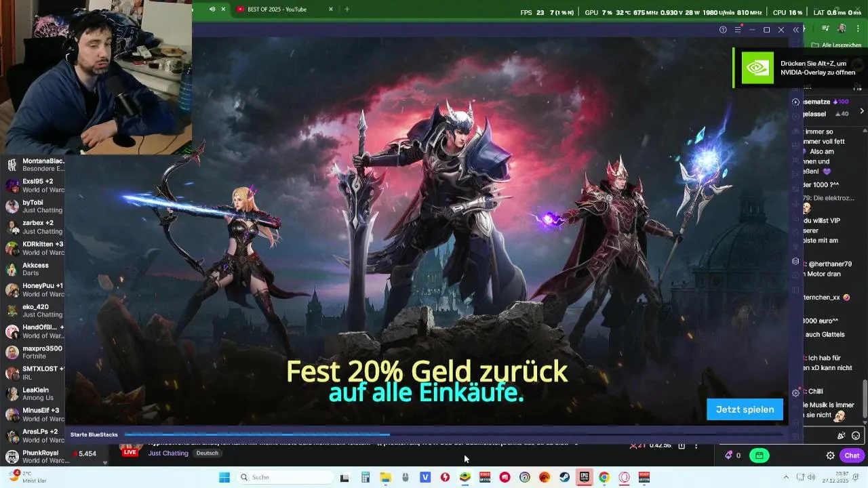868x488 pixels.
Task: Open MinusElf channel in sidebar
Action: coord(34,415)
